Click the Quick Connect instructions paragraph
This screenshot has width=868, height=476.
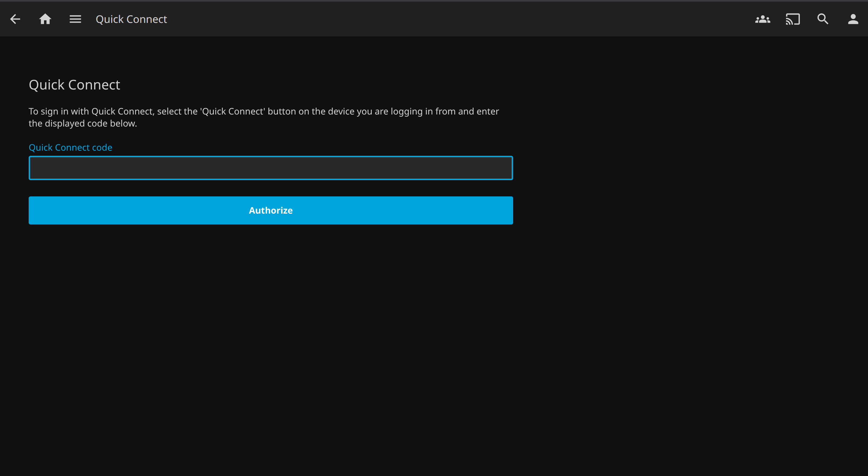pyautogui.click(x=264, y=117)
